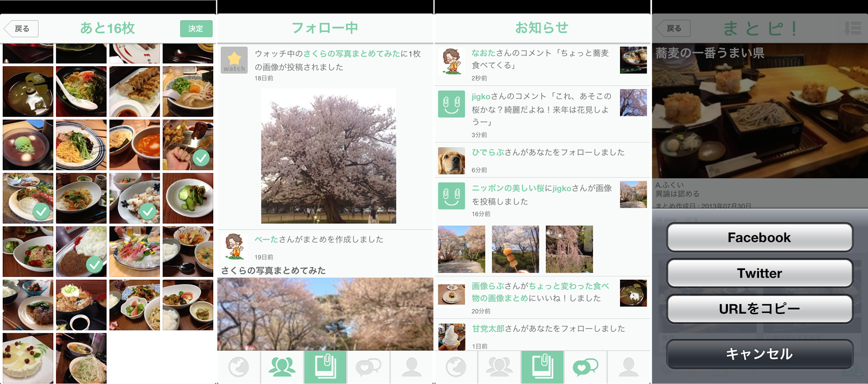Uncheck the selected skewers photo
Image resolution: width=868 pixels, height=384 pixels.
(x=188, y=145)
